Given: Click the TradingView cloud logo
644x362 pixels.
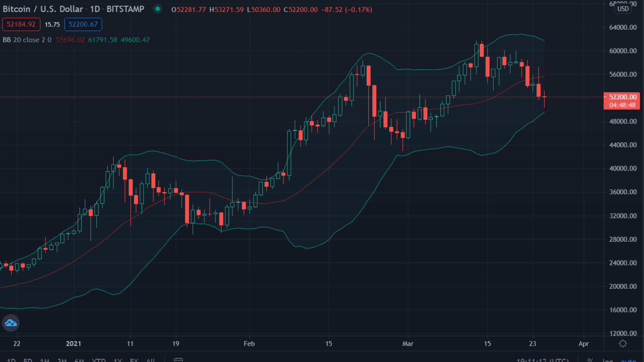Looking at the screenshot, I should (10, 323).
